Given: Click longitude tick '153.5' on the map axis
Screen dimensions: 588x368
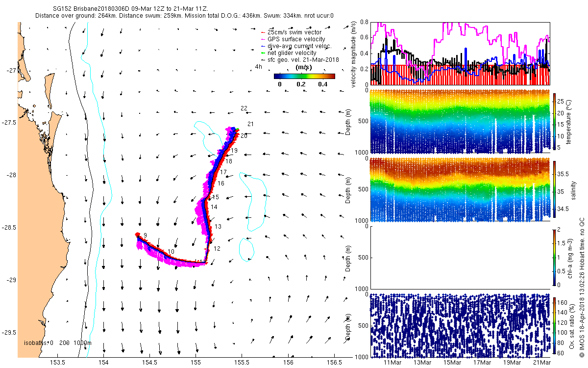Looking at the screenshot, I should click(58, 363).
